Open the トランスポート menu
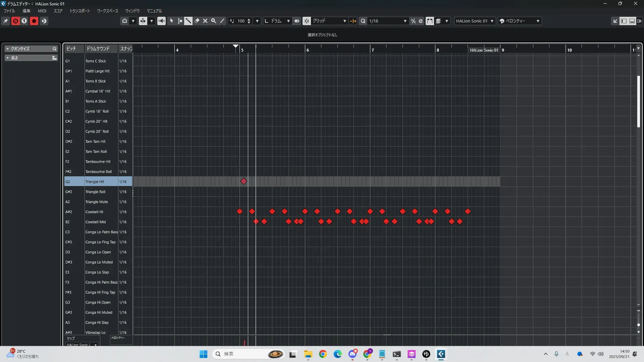This screenshot has height=362, width=644. pos(79,11)
